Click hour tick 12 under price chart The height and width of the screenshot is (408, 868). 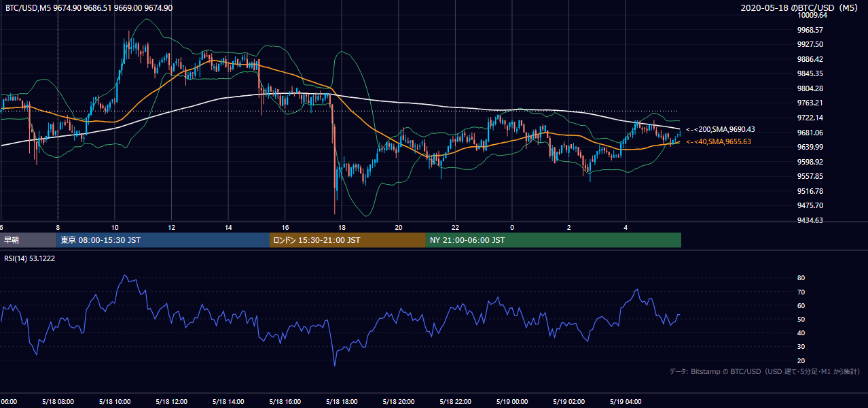click(x=171, y=228)
